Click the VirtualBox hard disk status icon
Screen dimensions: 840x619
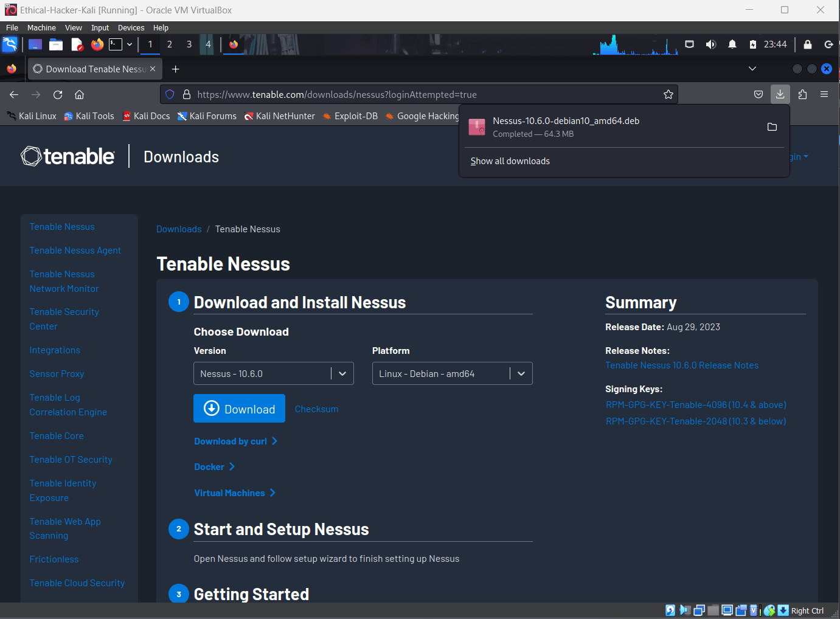(670, 610)
